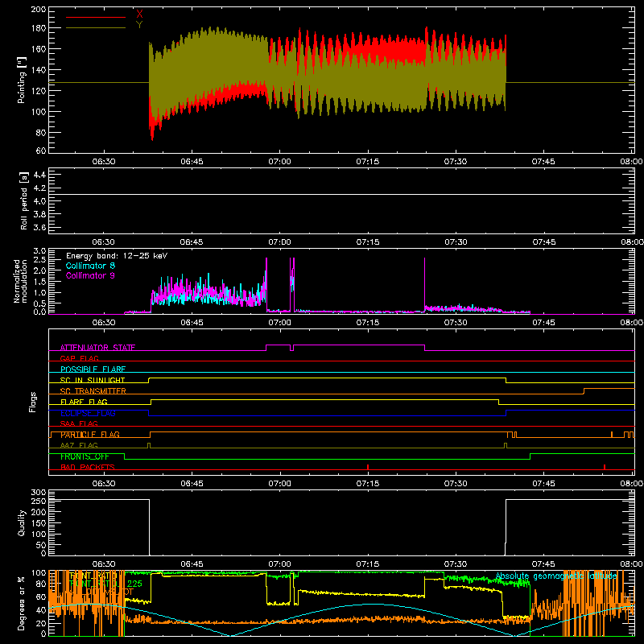Click the green FRONTS_OFF label
The image size is (644, 644).
pos(85,456)
